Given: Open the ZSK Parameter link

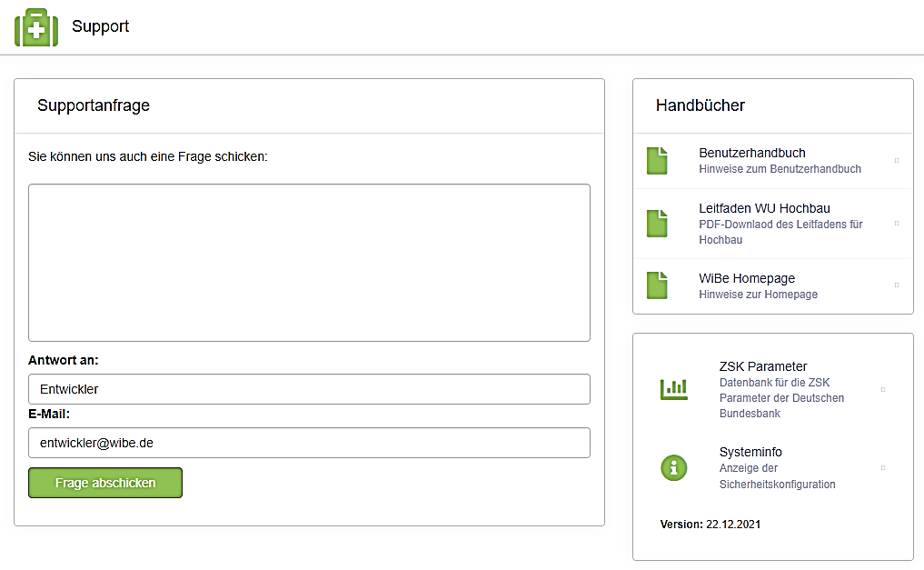Looking at the screenshot, I should [763, 367].
